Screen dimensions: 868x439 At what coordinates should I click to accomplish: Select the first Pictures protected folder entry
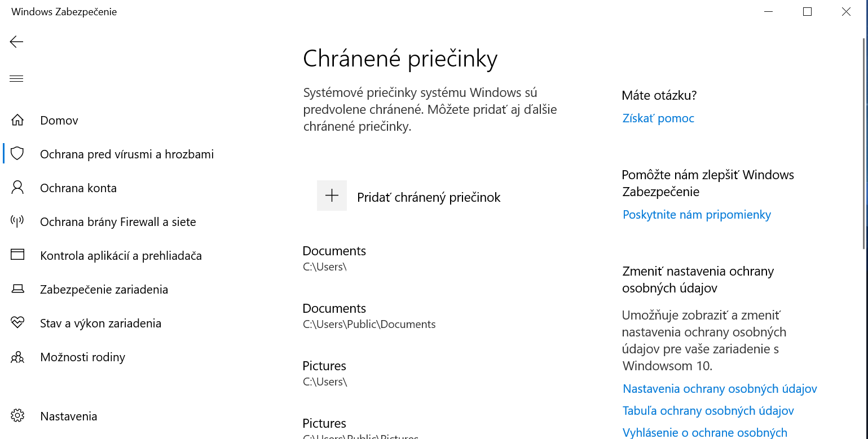point(325,373)
